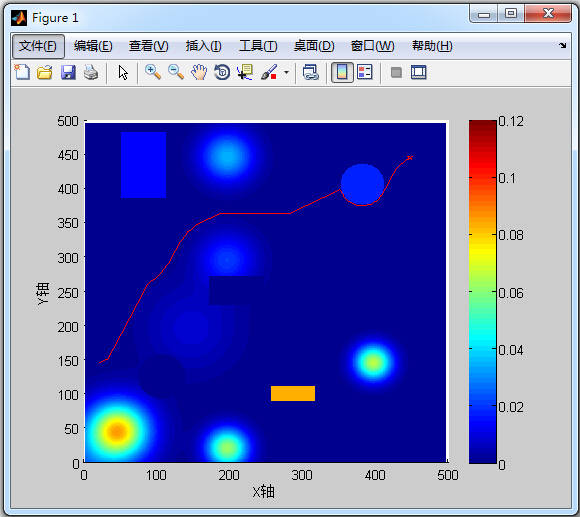580x517 pixels.
Task: Click the colorbar gradient strip
Action: pos(482,291)
